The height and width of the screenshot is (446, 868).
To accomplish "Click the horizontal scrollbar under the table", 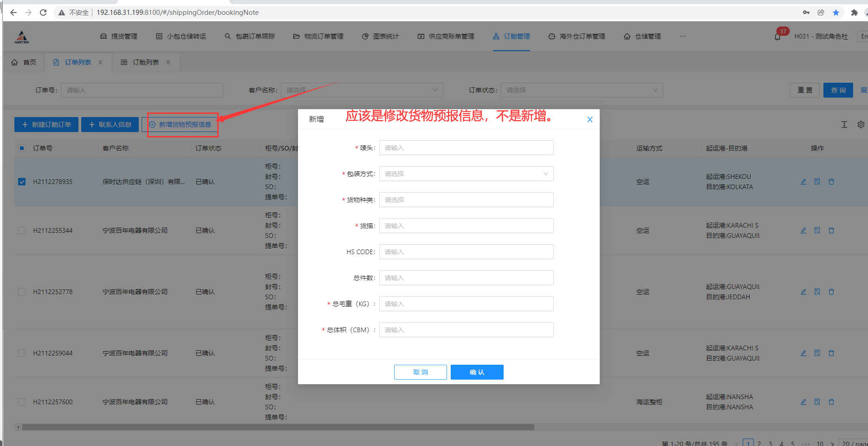I will click(279, 427).
